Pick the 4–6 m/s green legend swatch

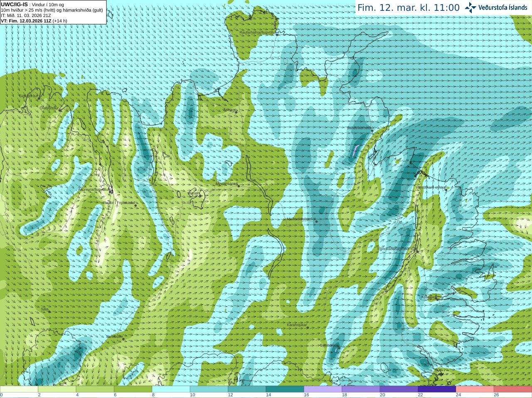pos(95,389)
